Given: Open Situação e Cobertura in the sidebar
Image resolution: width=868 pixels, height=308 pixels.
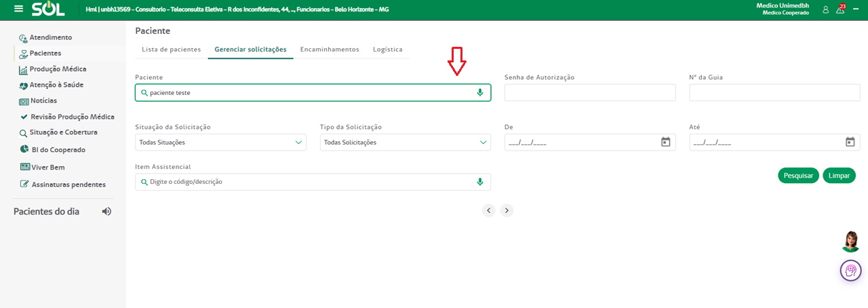Looking at the screenshot, I should pyautogui.click(x=64, y=132).
